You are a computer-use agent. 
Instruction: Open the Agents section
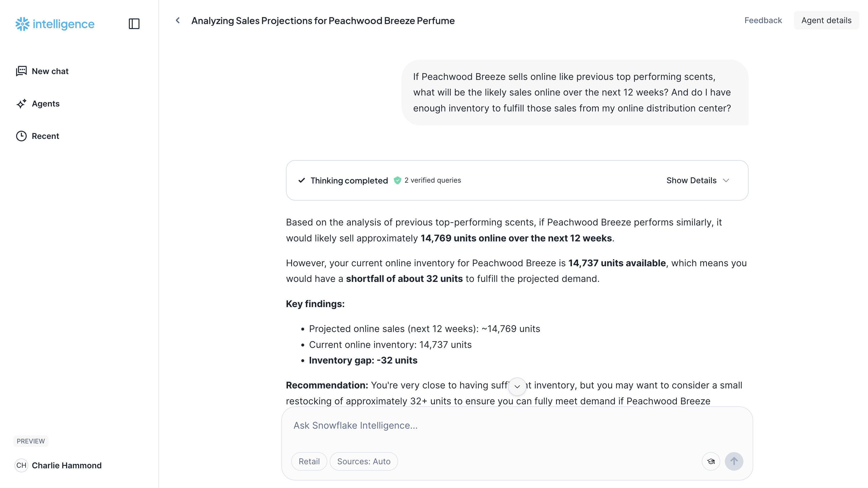point(45,104)
